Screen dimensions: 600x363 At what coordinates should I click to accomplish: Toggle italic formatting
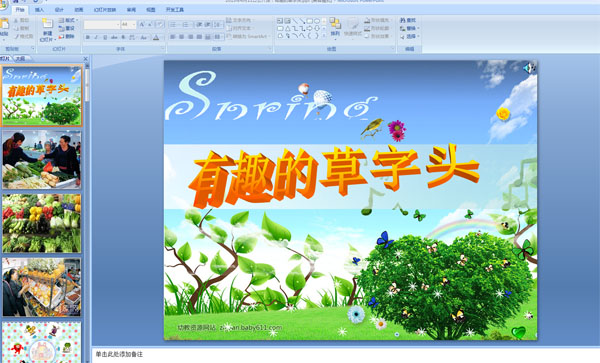pyautogui.click(x=96, y=37)
